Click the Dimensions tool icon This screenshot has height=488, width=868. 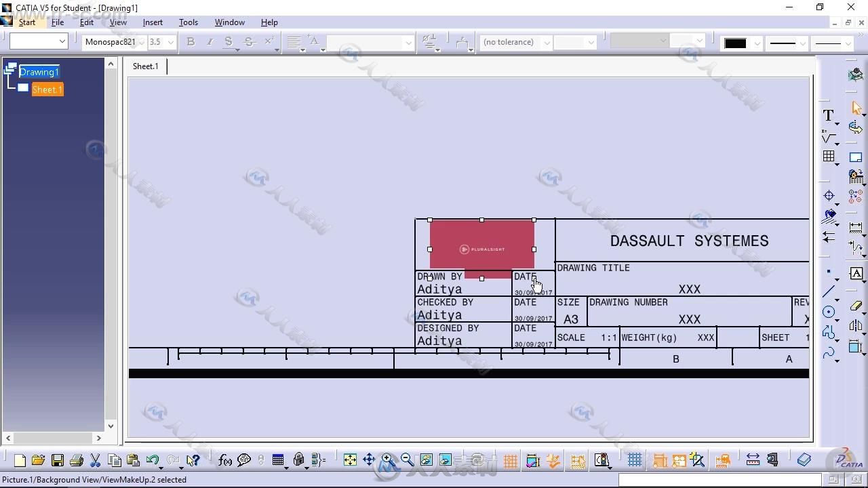pos(856,228)
